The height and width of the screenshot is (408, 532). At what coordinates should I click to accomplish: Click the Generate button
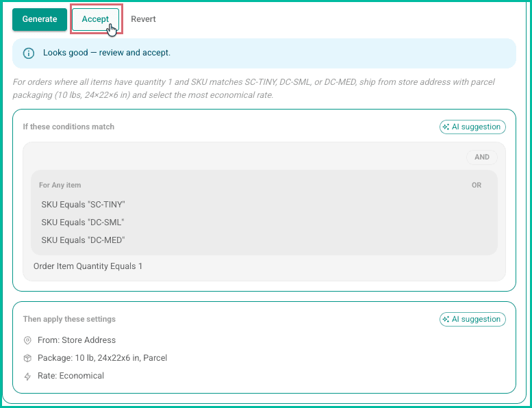[x=40, y=19]
